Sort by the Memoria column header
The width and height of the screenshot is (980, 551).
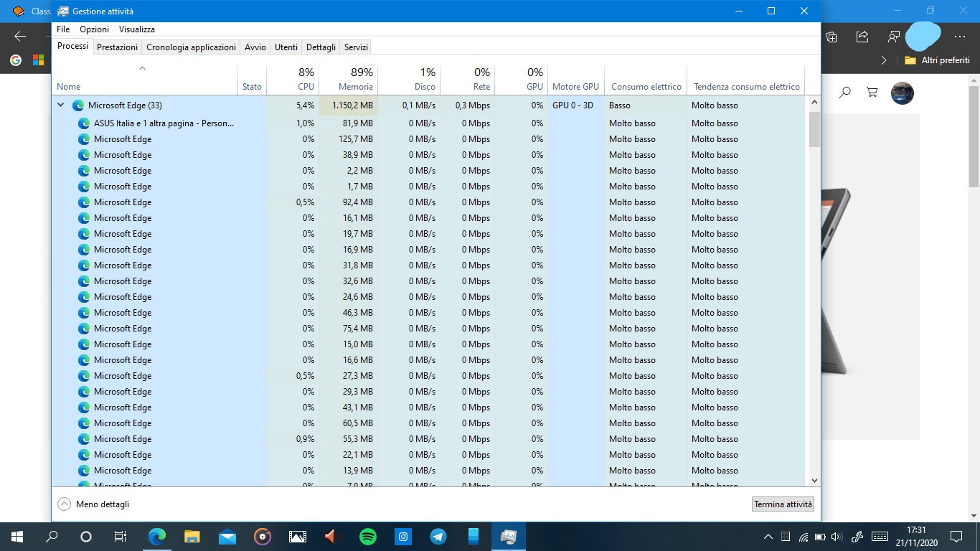coord(348,80)
